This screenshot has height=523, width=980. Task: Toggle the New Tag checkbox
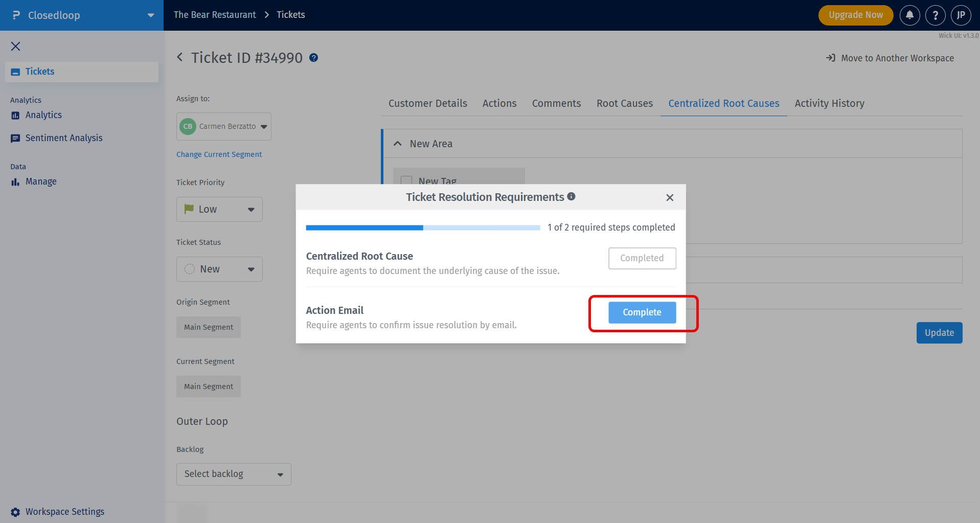(x=407, y=181)
